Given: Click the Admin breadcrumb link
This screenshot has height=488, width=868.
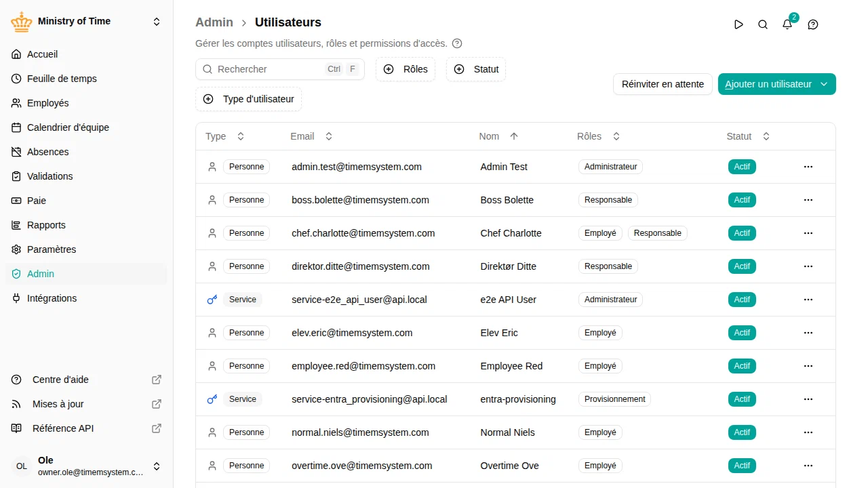Looking at the screenshot, I should point(214,22).
